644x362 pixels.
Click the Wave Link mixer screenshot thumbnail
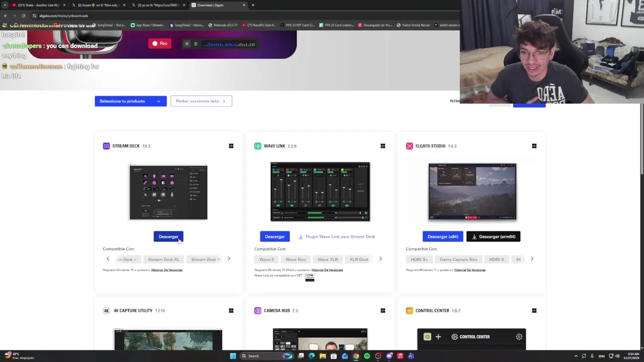[320, 192]
